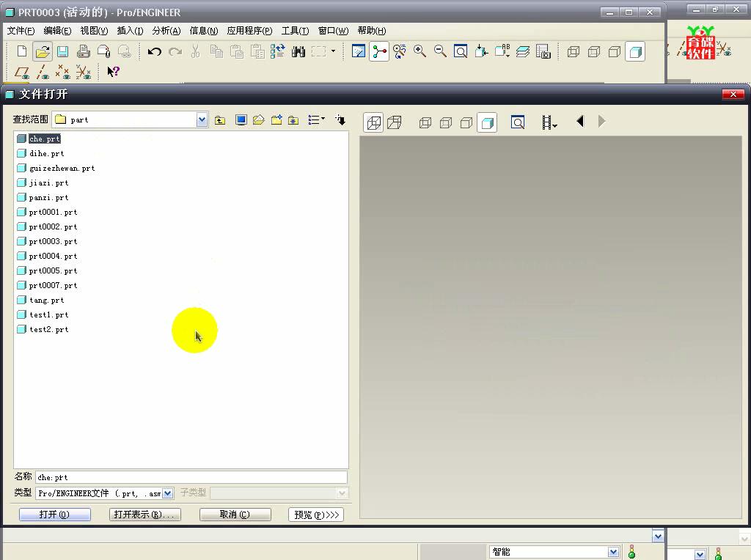
Task: Click the 名称 file name input field
Action: click(191, 477)
